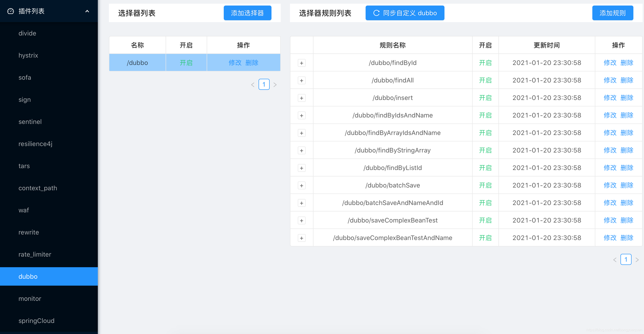Screen dimensions: 644x334
Task: Click plus icon for /dubbo/findByListId row
Action: (301, 168)
